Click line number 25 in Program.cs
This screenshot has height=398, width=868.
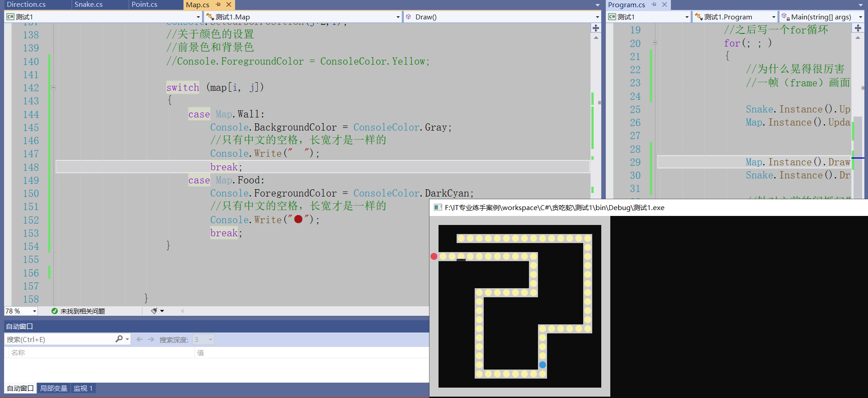(635, 110)
